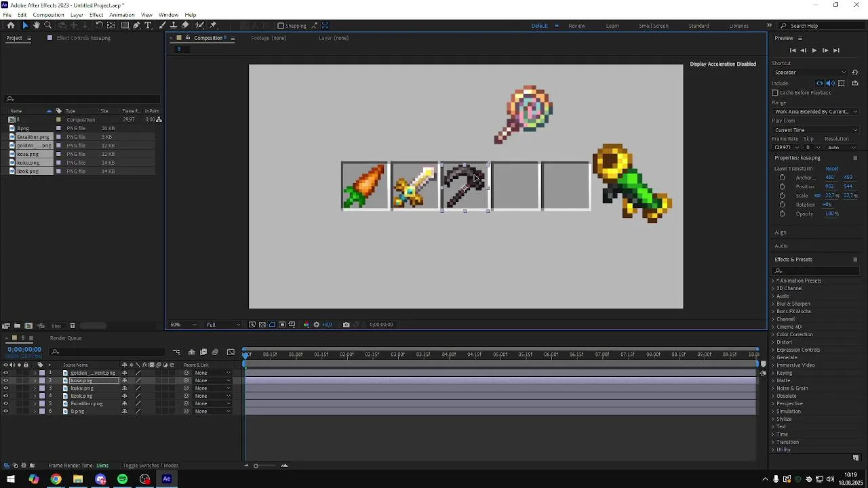Expand the Distort effects category
This screenshot has height=488, width=868.
point(773,342)
